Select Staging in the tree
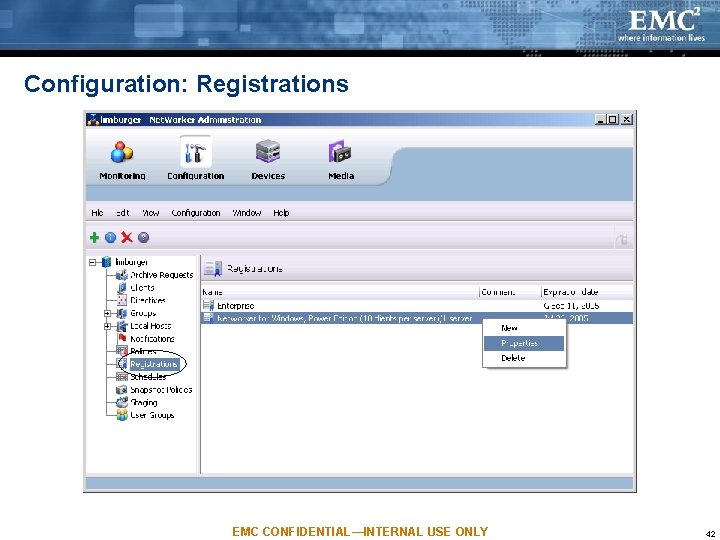 [x=144, y=403]
